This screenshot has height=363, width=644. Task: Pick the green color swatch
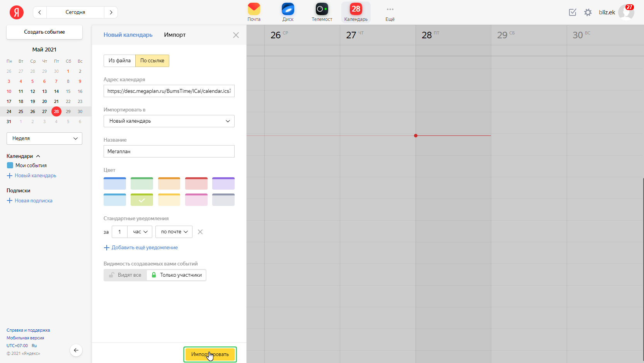click(x=142, y=183)
